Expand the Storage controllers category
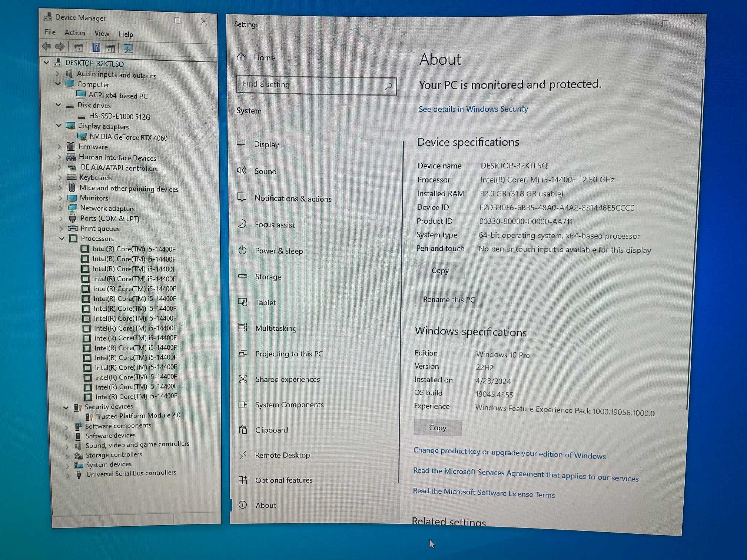Screen dimensions: 747x560 click(67, 456)
